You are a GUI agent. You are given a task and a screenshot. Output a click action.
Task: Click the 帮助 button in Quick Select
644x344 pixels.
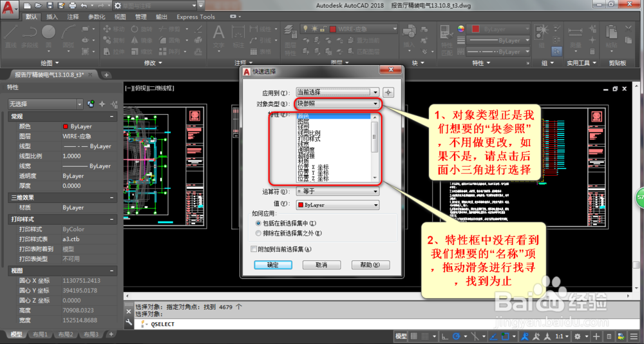[x=370, y=265]
